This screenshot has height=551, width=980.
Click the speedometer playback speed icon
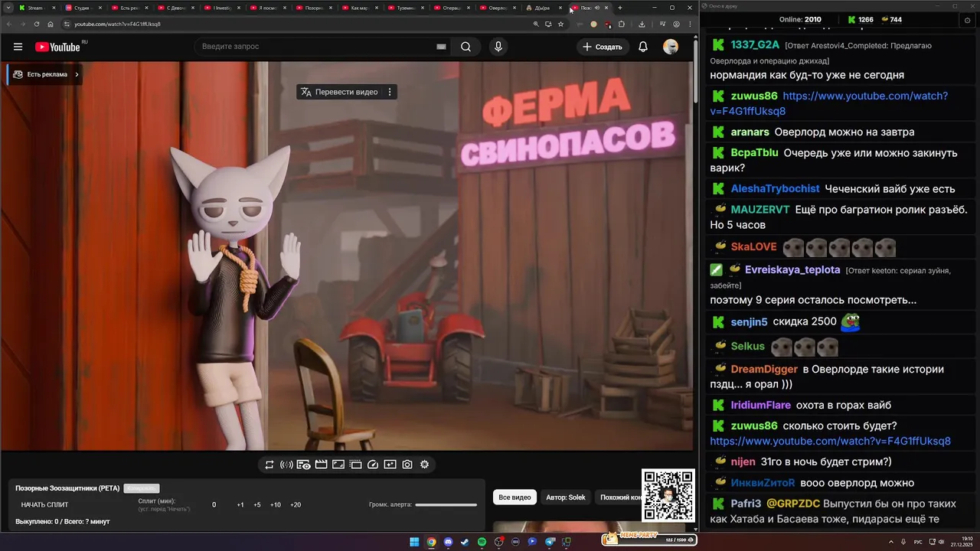point(373,465)
